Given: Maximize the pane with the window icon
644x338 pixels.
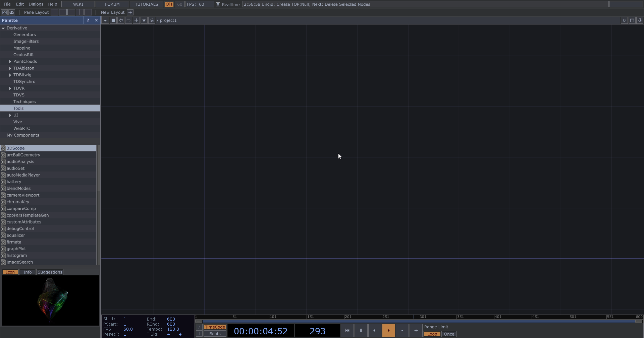Looking at the screenshot, I should 632,20.
